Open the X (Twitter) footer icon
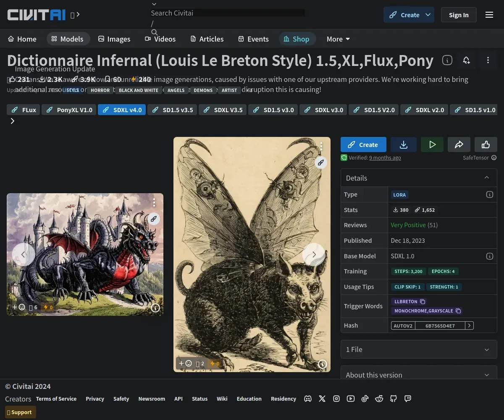Viewport: 504px width, 420px height. [322, 399]
